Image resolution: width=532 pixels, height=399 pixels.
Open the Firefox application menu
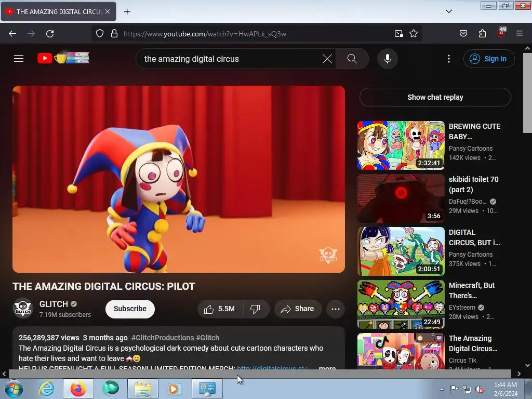tap(520, 34)
